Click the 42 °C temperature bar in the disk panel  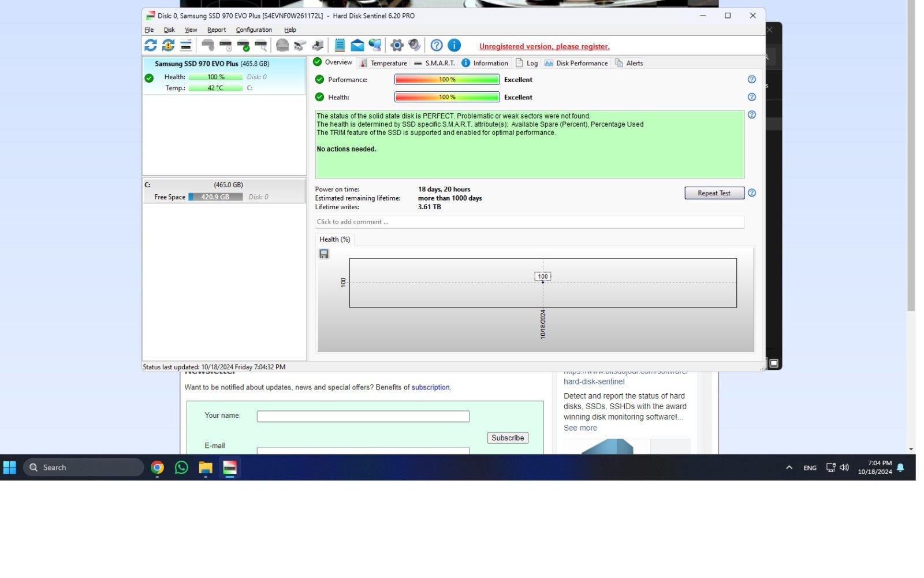[215, 88]
